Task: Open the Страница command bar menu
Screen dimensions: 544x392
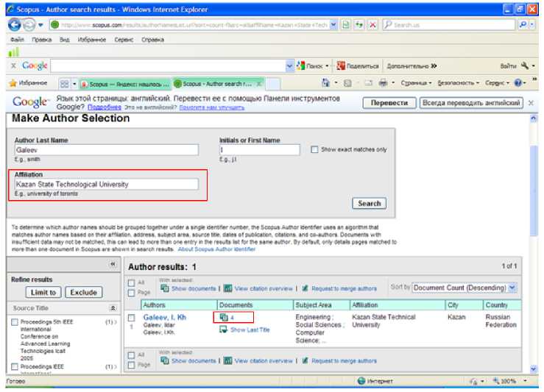Action: coord(417,83)
